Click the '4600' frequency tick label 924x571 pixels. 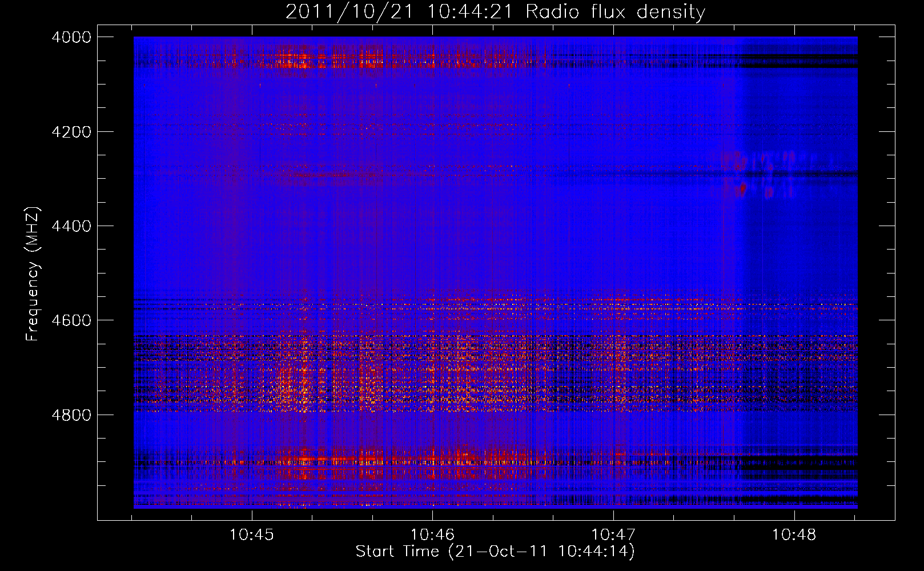[x=71, y=320]
